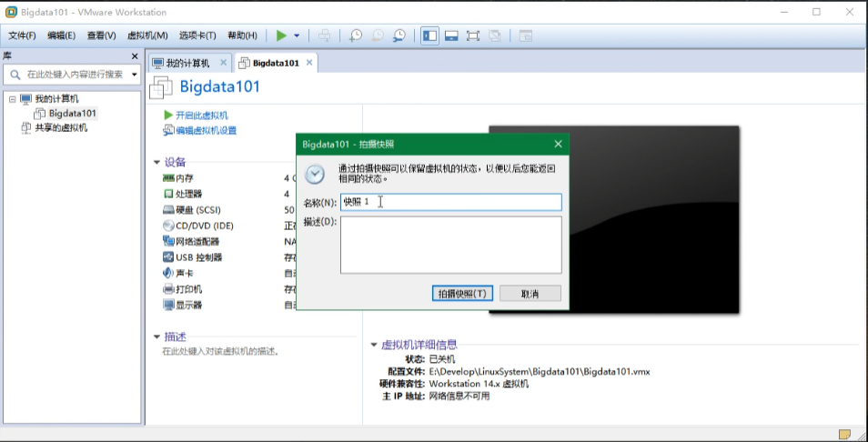Open the power options dropdown arrow

click(x=297, y=36)
